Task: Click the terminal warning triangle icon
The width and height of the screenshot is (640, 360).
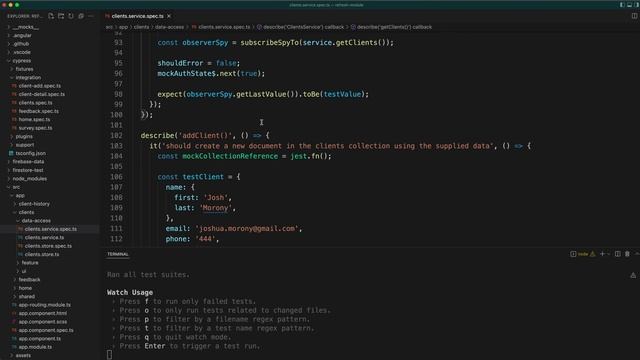Action: [593, 254]
